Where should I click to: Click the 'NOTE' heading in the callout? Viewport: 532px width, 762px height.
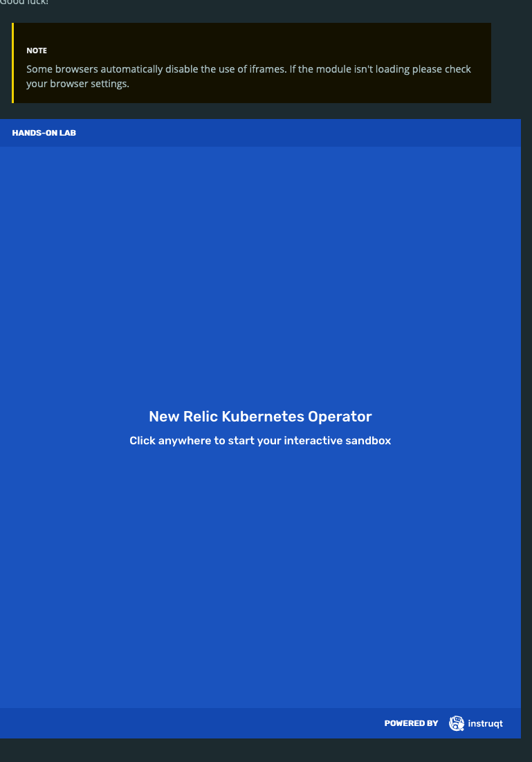pyautogui.click(x=37, y=51)
